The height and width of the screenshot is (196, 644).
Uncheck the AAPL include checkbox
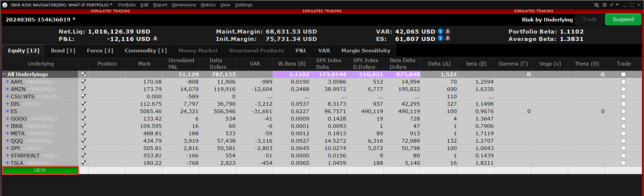coord(84,82)
